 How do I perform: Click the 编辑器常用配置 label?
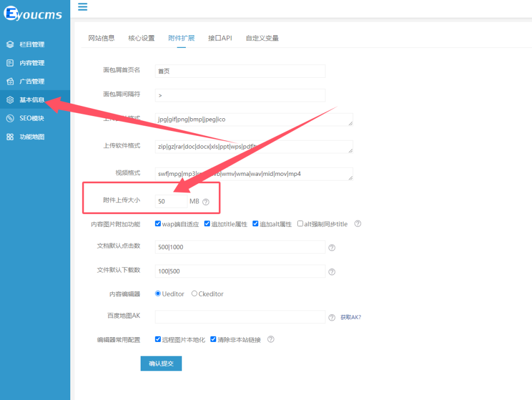[118, 340]
